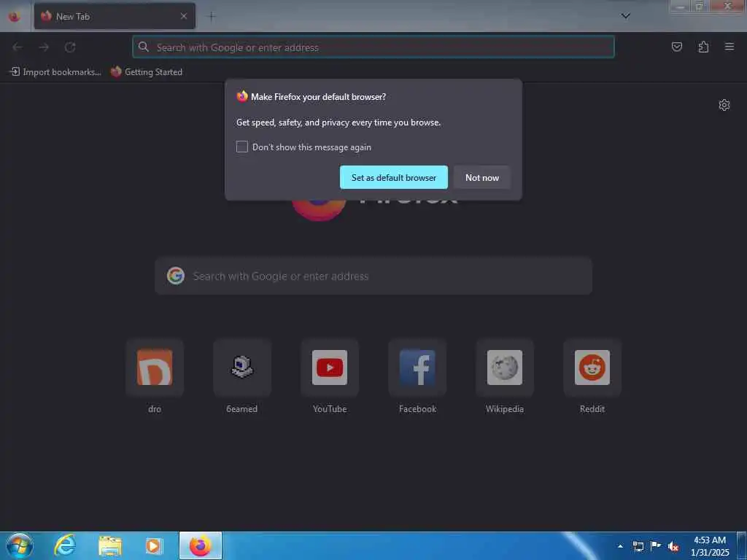The width and height of the screenshot is (747, 560).
Task: Click the Google logo in search box
Action: pyautogui.click(x=175, y=276)
